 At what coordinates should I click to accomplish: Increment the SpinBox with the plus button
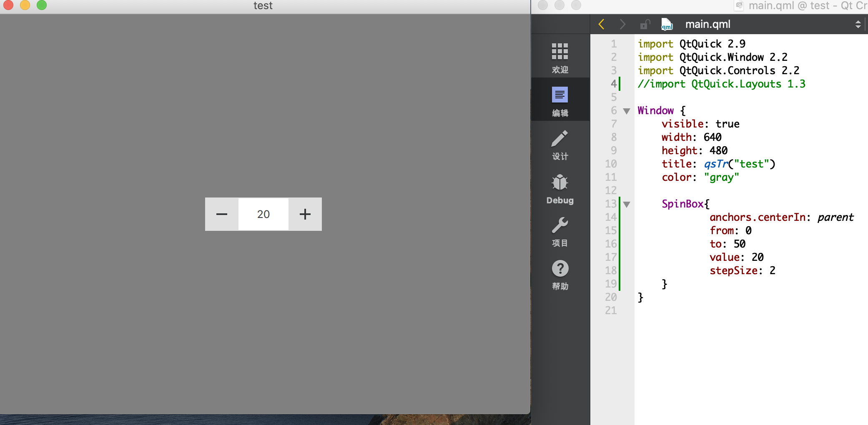click(305, 214)
